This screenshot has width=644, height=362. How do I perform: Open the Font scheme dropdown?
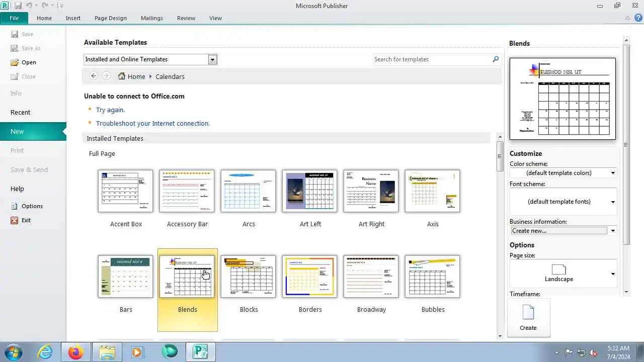coord(563,202)
